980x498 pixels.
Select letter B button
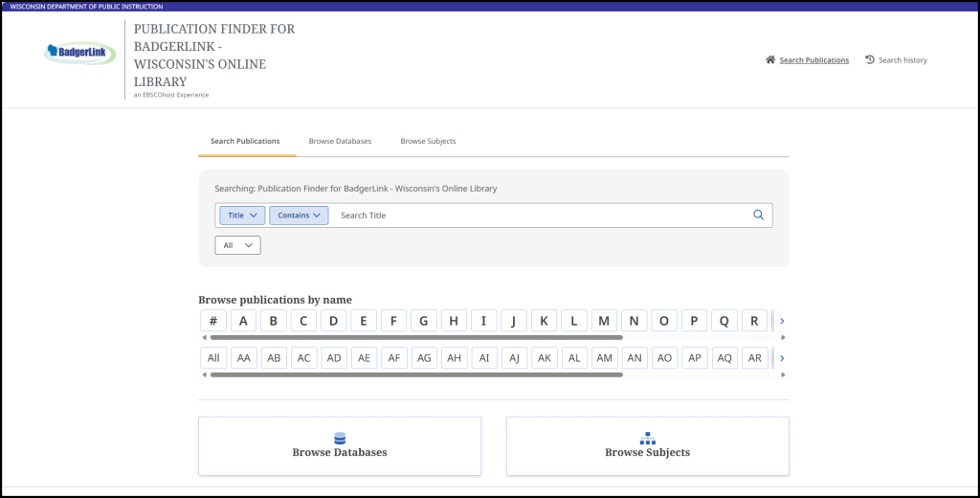point(273,321)
